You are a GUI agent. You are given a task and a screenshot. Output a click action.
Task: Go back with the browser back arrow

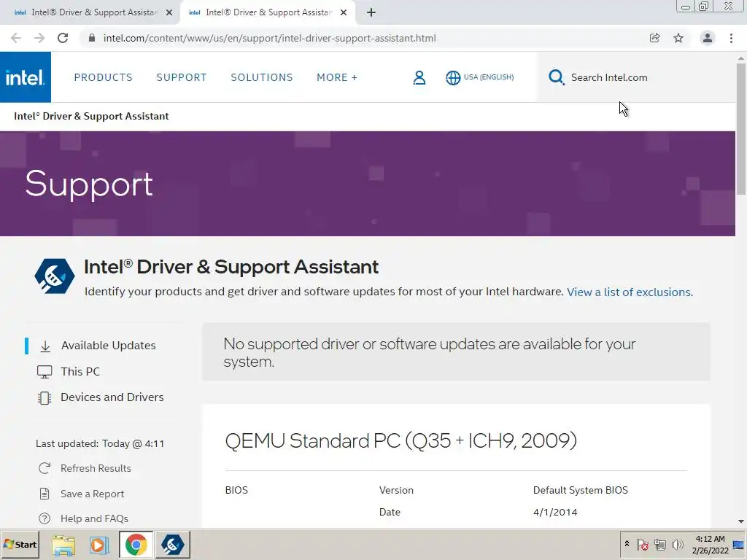(16, 38)
